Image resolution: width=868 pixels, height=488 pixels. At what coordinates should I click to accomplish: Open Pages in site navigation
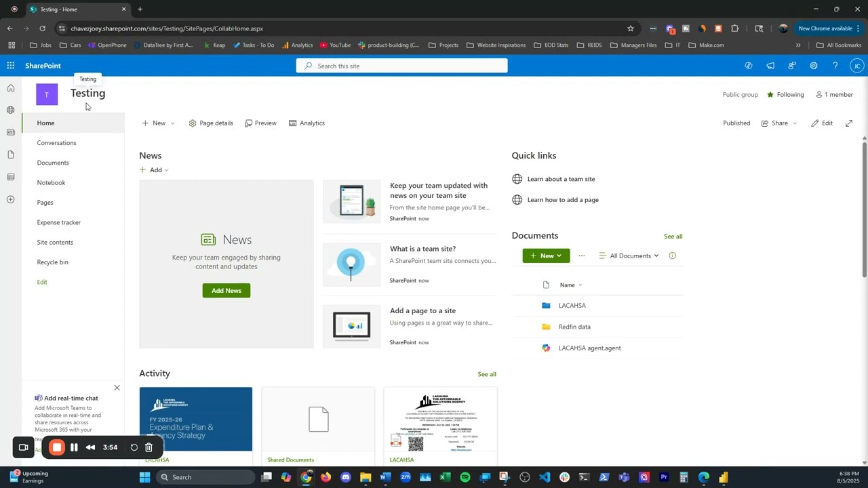(x=73, y=203)
